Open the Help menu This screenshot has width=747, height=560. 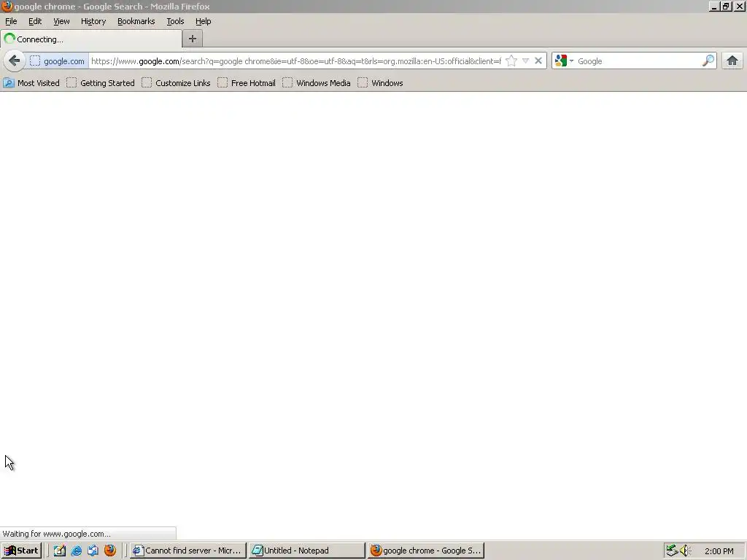204,21
